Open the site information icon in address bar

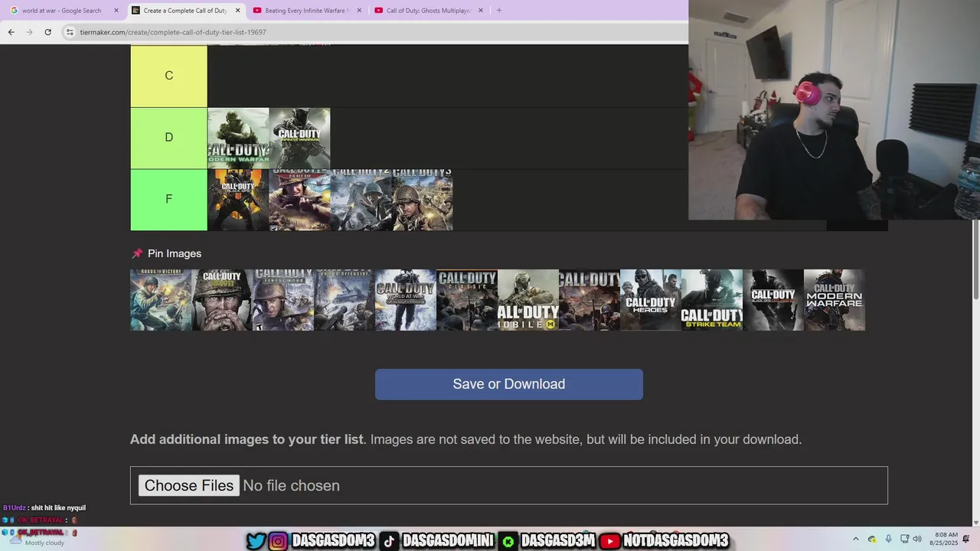(70, 32)
